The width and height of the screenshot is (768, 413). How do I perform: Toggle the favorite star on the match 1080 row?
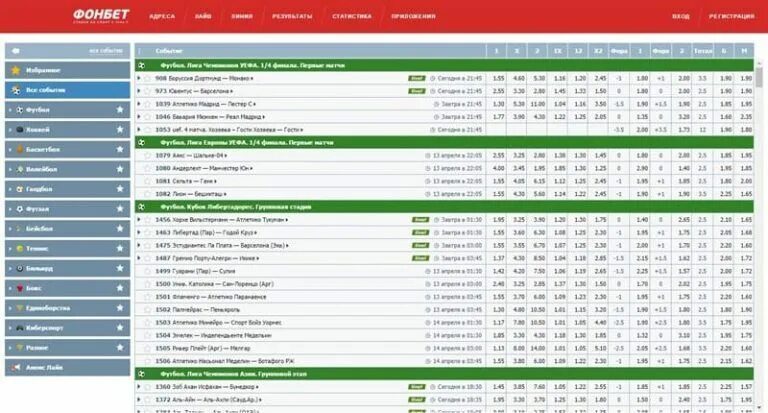(147, 168)
